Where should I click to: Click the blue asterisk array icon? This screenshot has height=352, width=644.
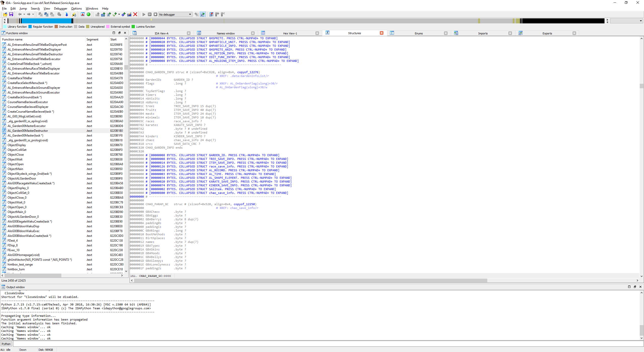pos(123,14)
